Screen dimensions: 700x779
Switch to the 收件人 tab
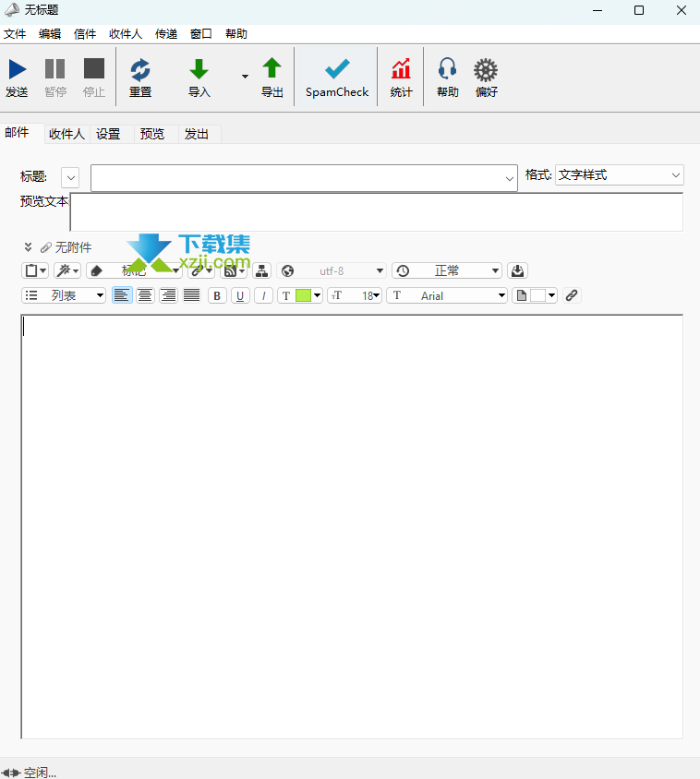point(66,134)
